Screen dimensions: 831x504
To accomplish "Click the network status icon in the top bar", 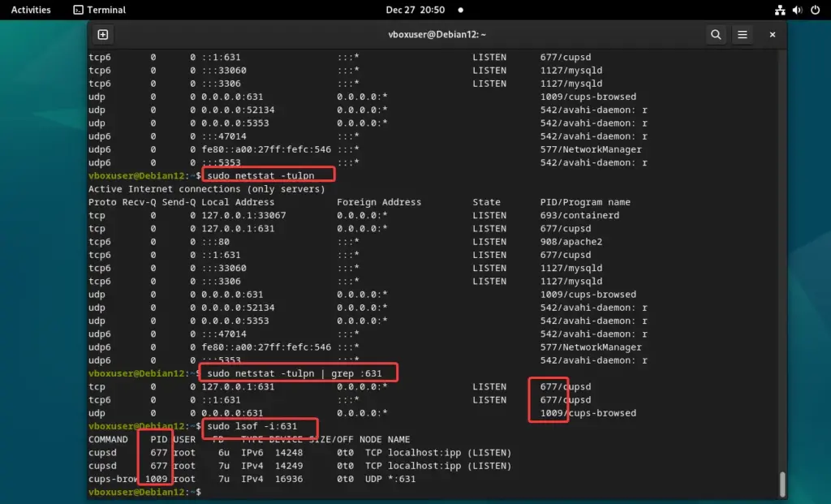I will tap(780, 10).
